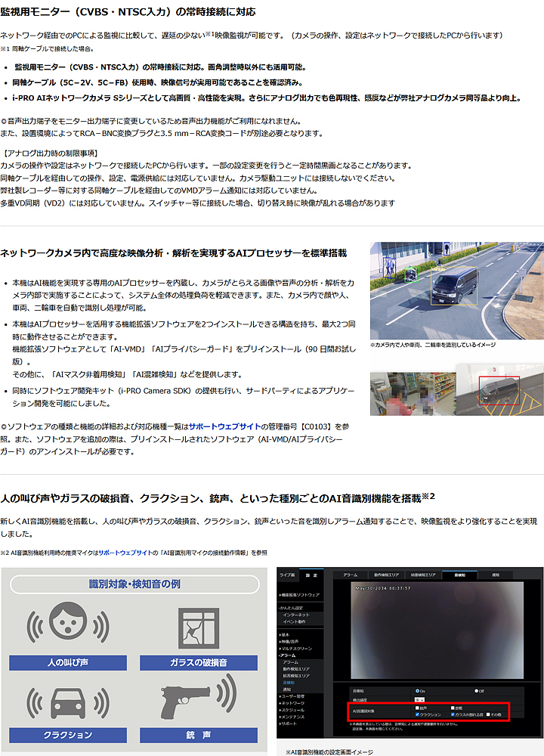Click the car horn icon above クラクション
Screen dimensions: 544x756
coord(68,704)
